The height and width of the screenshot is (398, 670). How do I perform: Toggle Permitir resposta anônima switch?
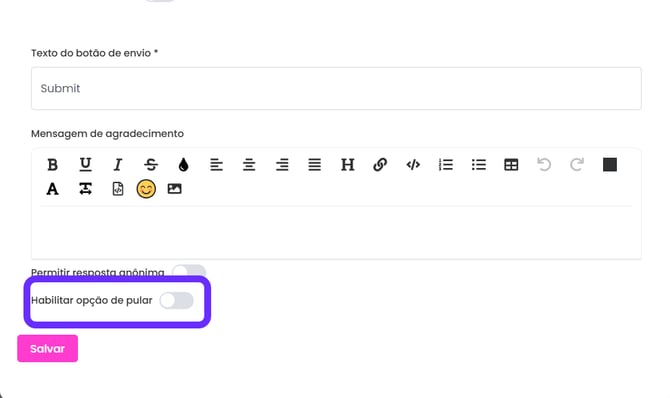pyautogui.click(x=189, y=270)
